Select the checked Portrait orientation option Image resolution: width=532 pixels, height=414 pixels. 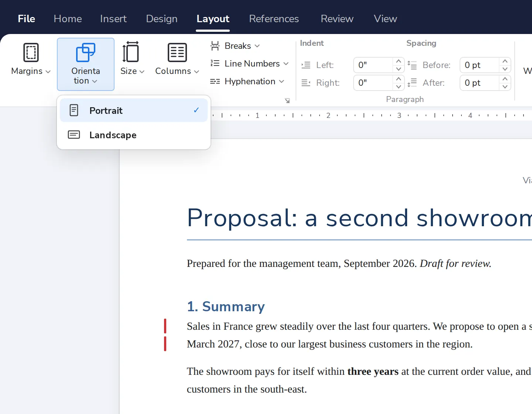pyautogui.click(x=134, y=110)
